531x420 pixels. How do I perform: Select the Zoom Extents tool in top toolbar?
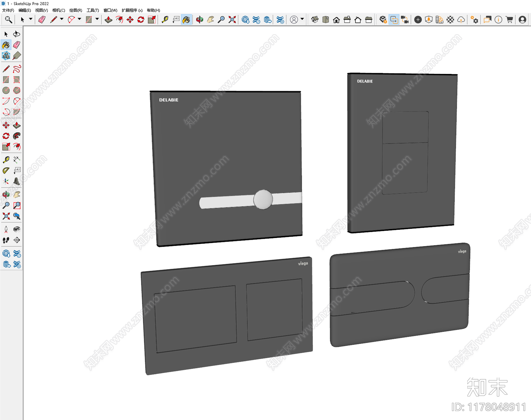(x=232, y=20)
